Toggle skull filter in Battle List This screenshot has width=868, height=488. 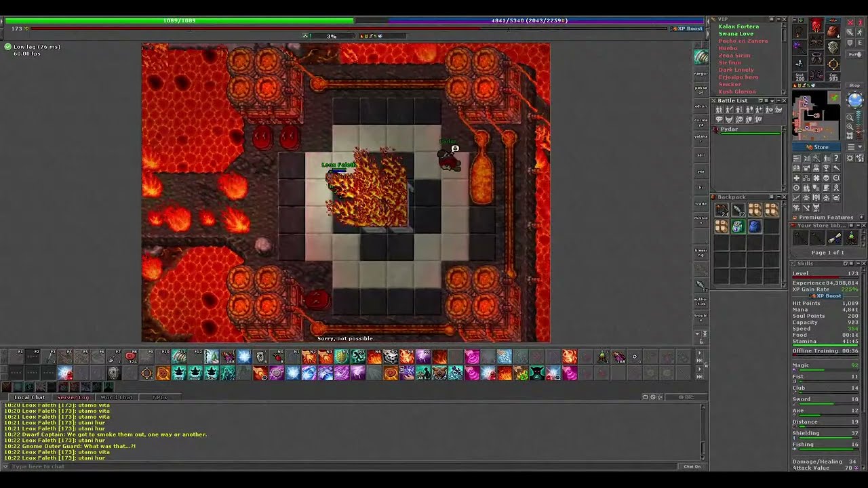point(738,119)
